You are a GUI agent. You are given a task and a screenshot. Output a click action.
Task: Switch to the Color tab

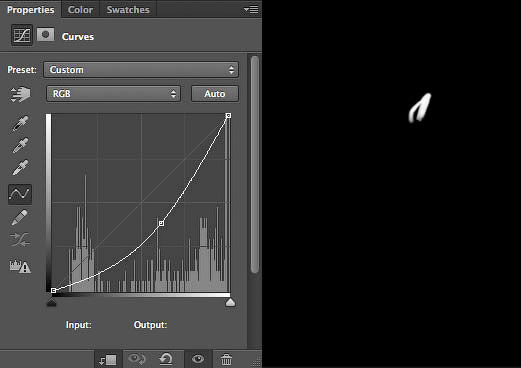pos(80,10)
